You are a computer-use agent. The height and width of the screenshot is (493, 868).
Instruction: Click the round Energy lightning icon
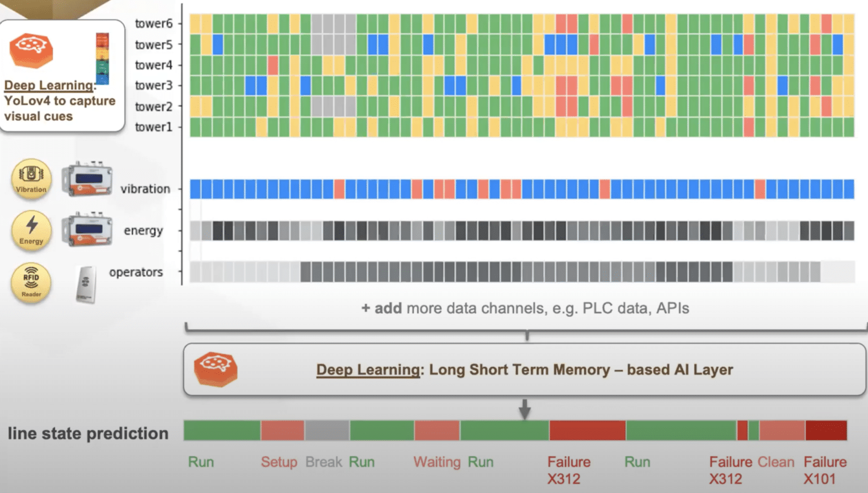tap(31, 230)
